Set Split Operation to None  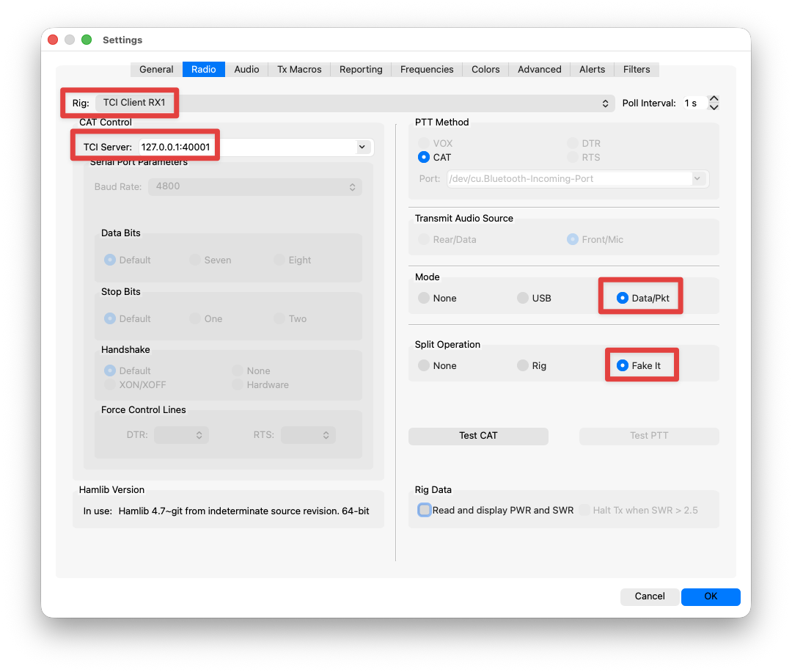point(437,365)
